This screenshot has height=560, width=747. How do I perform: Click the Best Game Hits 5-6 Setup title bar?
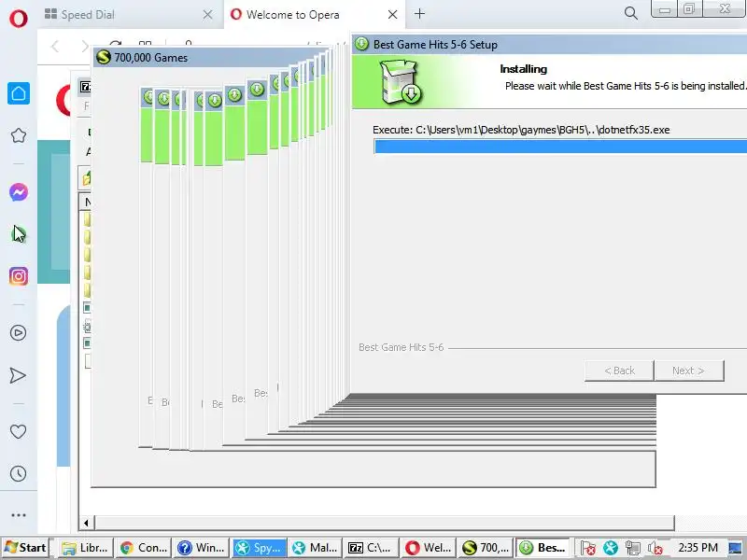[x=549, y=44]
